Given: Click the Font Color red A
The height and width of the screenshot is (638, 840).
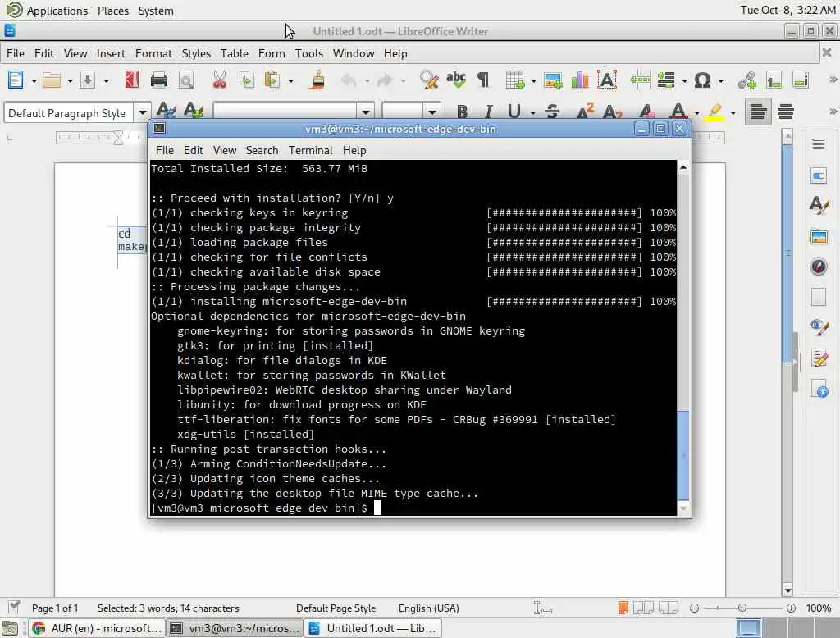Looking at the screenshot, I should pyautogui.click(x=678, y=112).
